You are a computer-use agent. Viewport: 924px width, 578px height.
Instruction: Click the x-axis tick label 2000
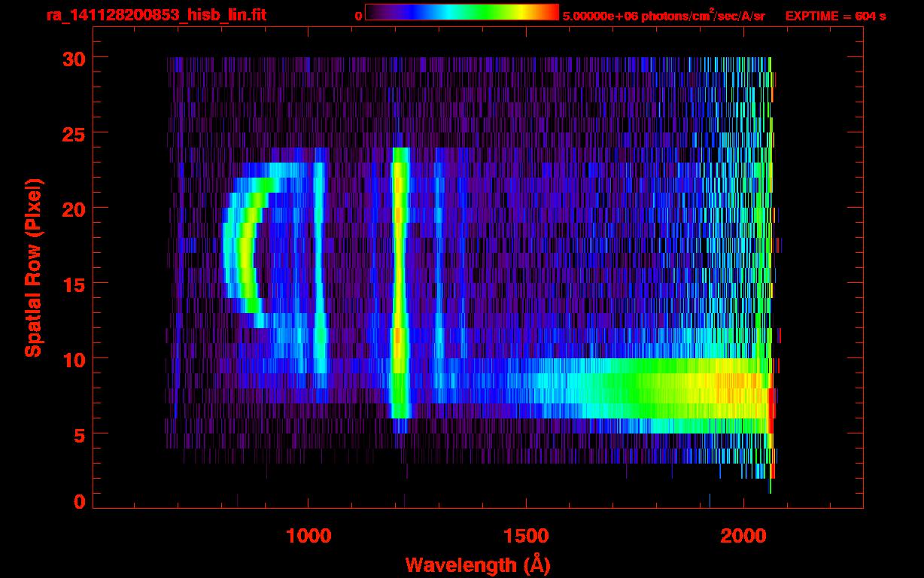point(743,536)
